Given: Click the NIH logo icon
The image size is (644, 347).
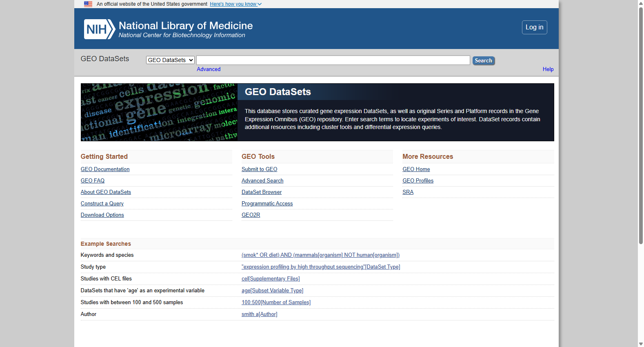Looking at the screenshot, I should coord(100,29).
